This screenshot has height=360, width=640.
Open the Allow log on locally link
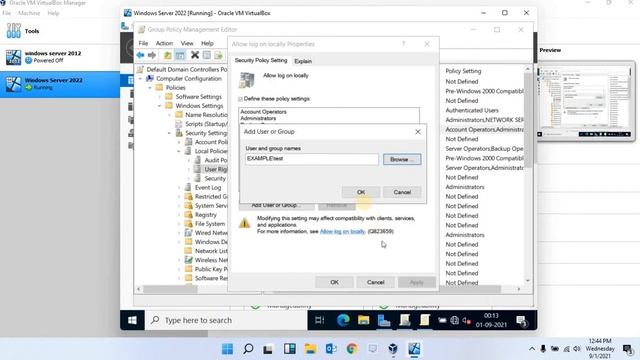pyautogui.click(x=342, y=231)
